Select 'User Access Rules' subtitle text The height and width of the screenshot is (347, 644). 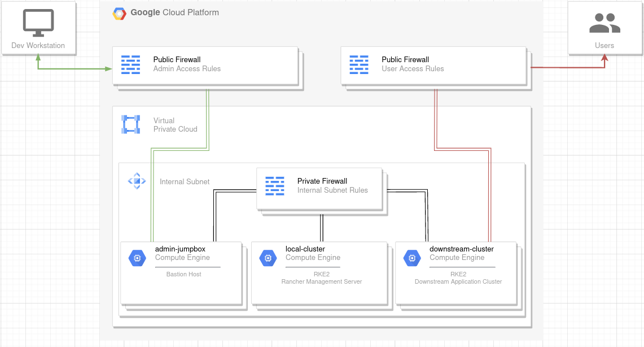(413, 68)
